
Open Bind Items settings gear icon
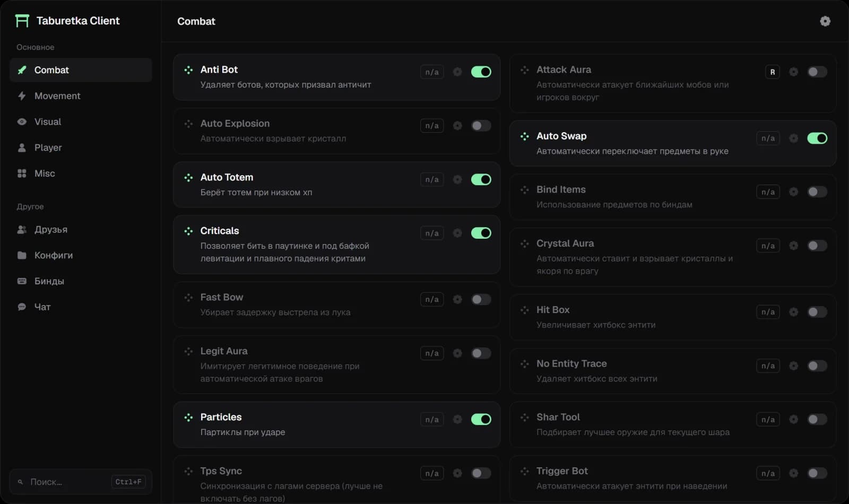click(793, 192)
